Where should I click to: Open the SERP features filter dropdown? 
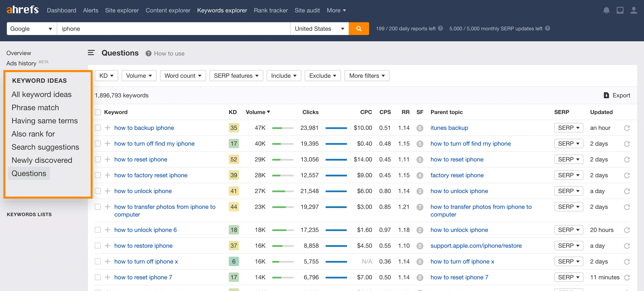coord(236,76)
